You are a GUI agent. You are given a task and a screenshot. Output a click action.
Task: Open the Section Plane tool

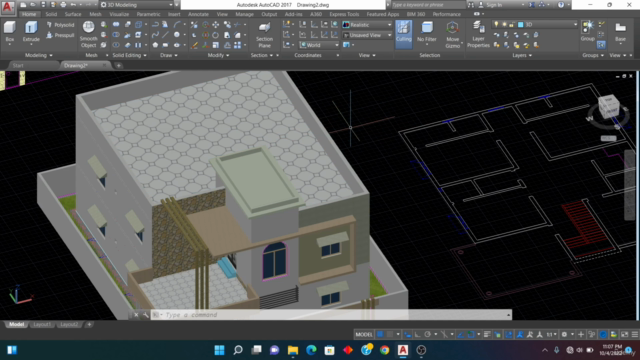(x=264, y=35)
